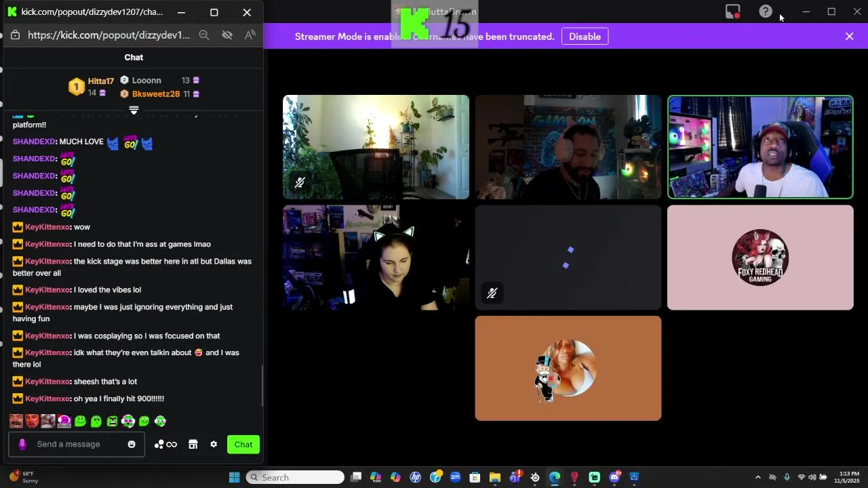This screenshot has height=488, width=868.
Task: Select the pink headphones man video tile
Action: tap(568, 147)
